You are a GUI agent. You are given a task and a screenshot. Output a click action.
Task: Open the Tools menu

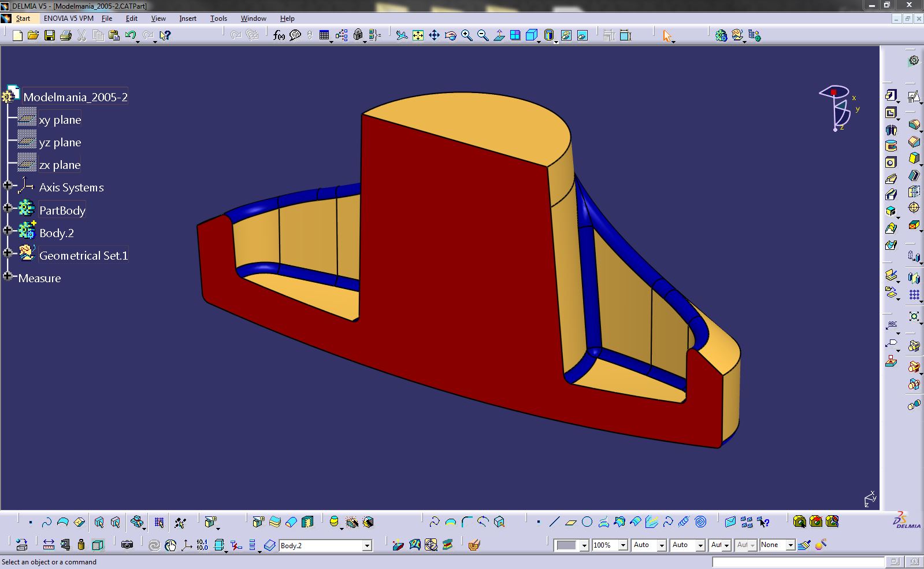coord(218,19)
